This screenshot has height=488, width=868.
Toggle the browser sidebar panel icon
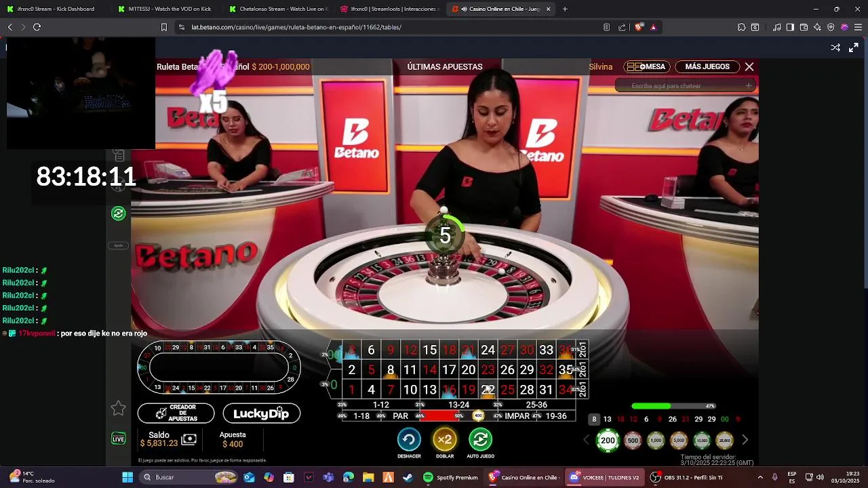[790, 27]
